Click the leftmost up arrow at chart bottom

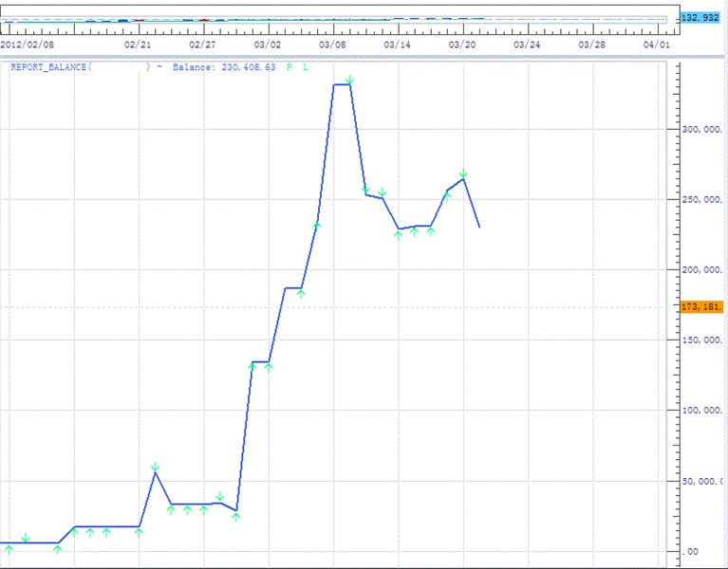tap(9, 549)
